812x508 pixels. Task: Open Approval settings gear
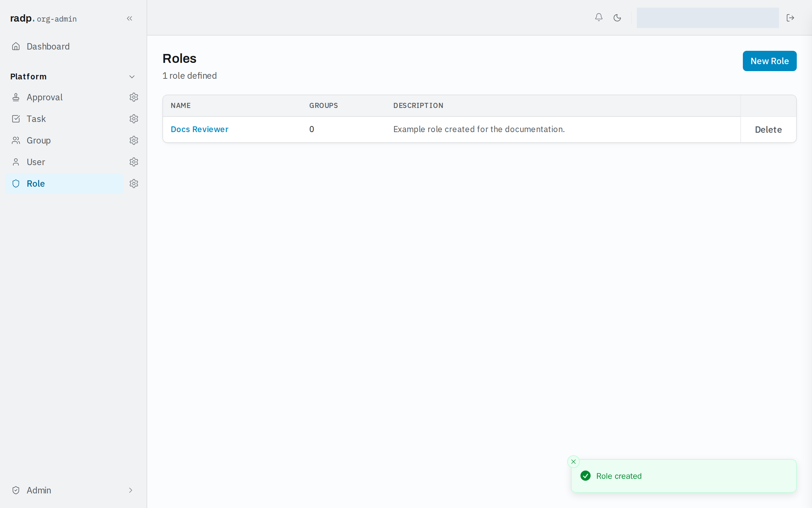134,97
